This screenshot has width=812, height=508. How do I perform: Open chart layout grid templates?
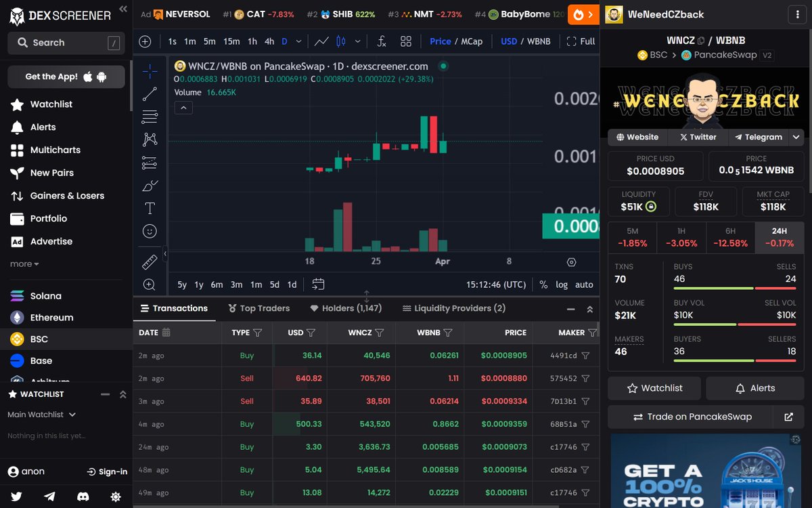coord(406,41)
